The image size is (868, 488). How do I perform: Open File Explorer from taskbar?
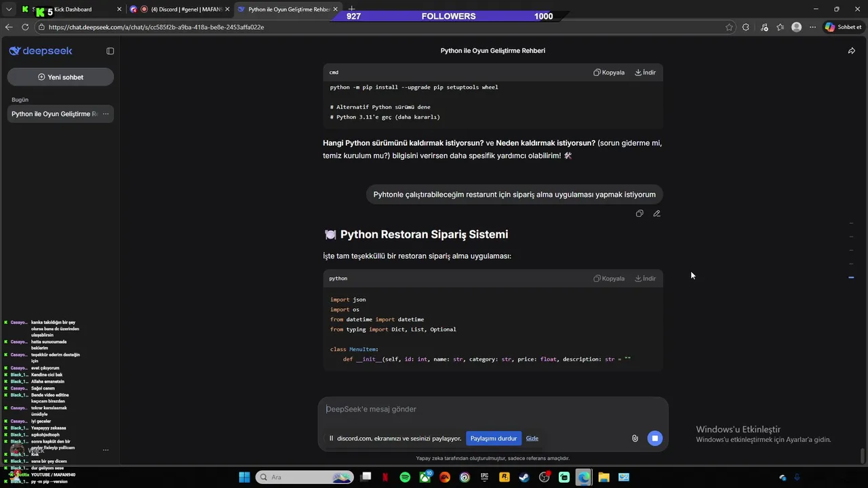[x=604, y=477]
